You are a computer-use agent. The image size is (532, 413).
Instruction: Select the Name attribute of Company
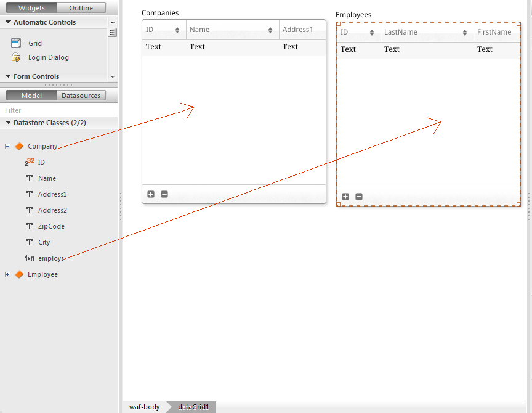47,178
